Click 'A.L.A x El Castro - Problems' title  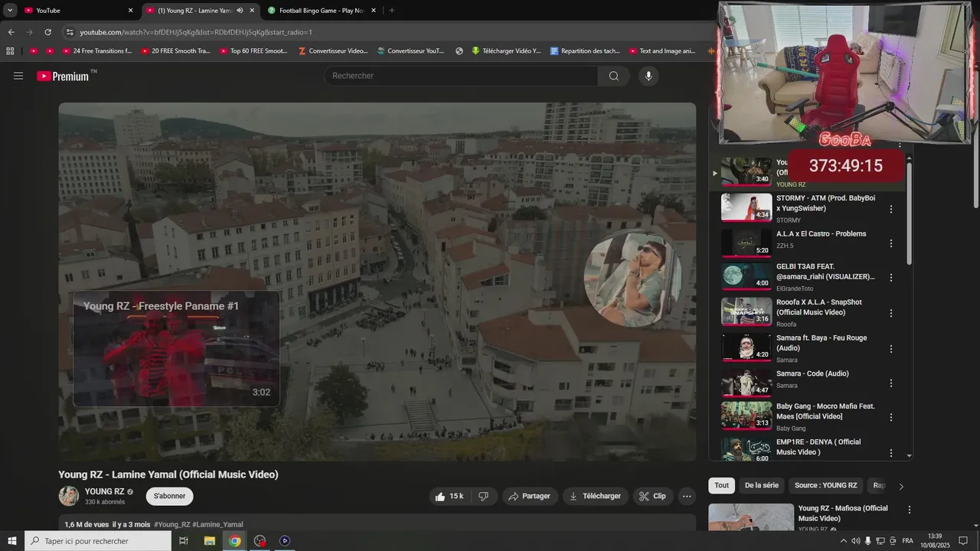pyautogui.click(x=821, y=234)
